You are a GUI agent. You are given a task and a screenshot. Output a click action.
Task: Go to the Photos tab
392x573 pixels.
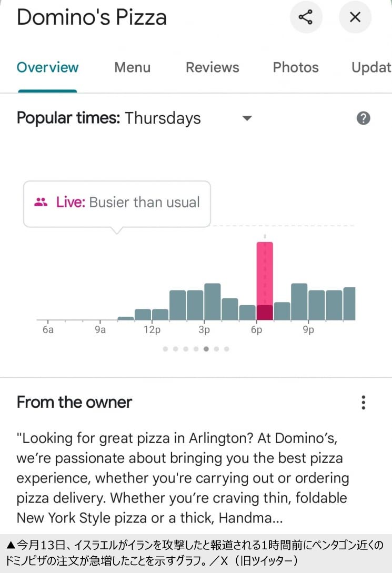point(296,67)
